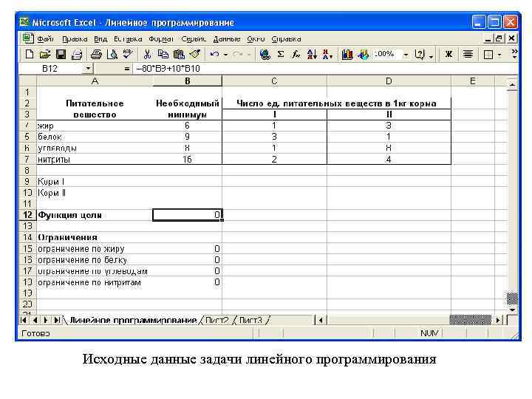Viewport: 532px width, 399px height.
Task: Click the horizontal scrollbar left arrow
Action: pos(320,320)
